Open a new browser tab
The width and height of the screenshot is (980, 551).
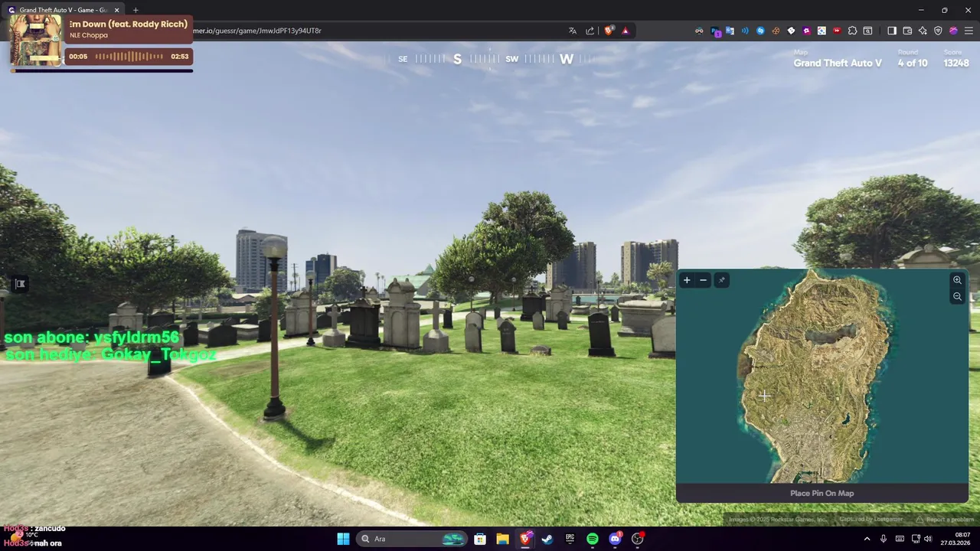[136, 10]
